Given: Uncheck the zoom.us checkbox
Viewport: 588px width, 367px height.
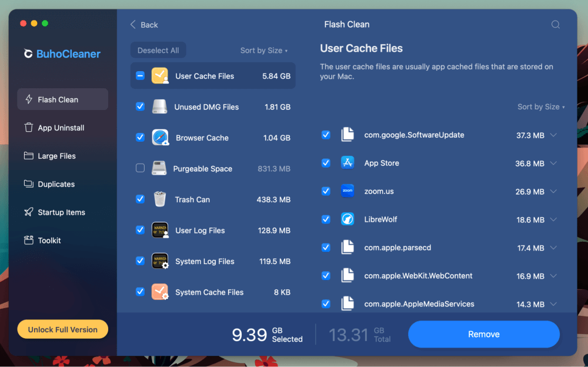Looking at the screenshot, I should point(326,191).
